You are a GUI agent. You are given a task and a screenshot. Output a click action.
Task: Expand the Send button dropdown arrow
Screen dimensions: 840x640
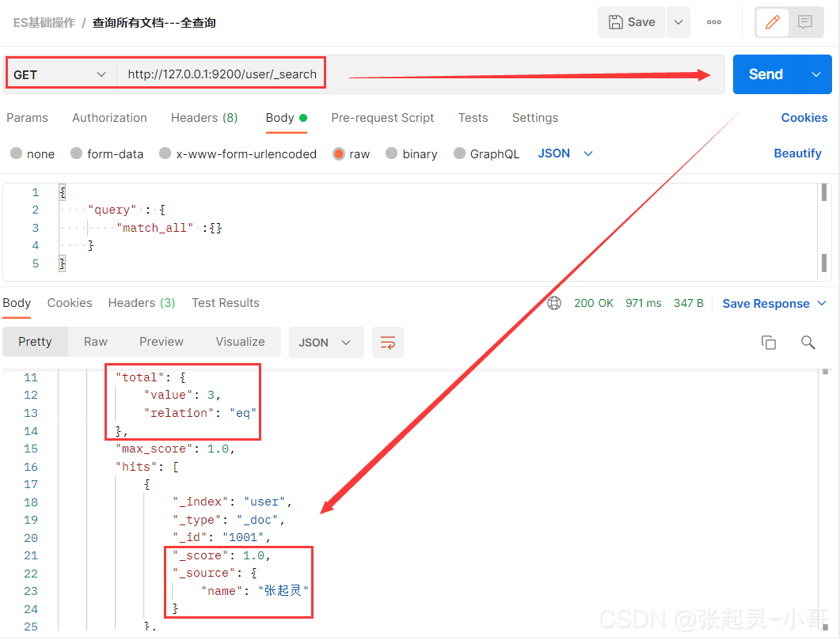[816, 74]
